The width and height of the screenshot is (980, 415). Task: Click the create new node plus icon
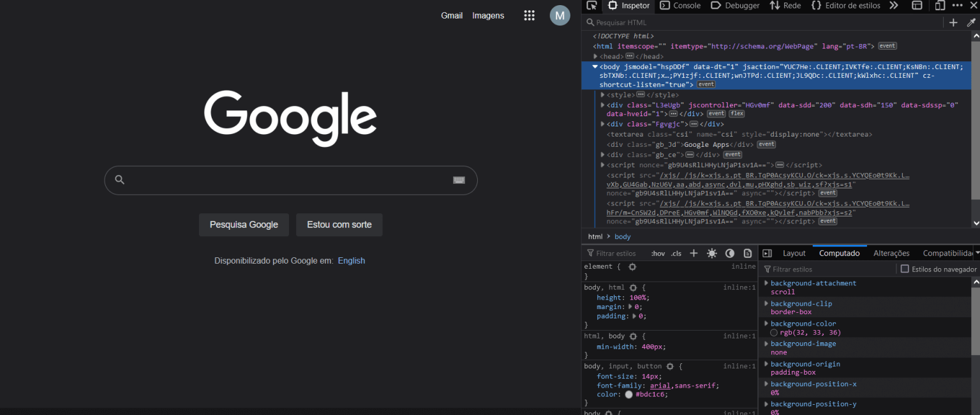[x=953, y=22]
